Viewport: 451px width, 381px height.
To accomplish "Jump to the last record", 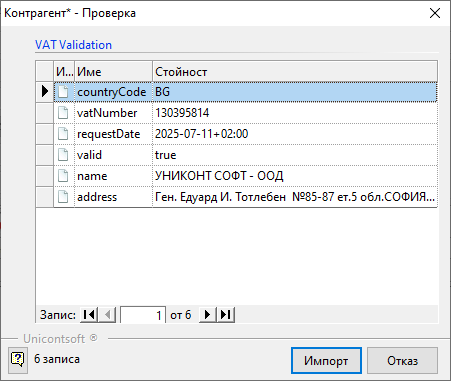I will click(x=226, y=315).
